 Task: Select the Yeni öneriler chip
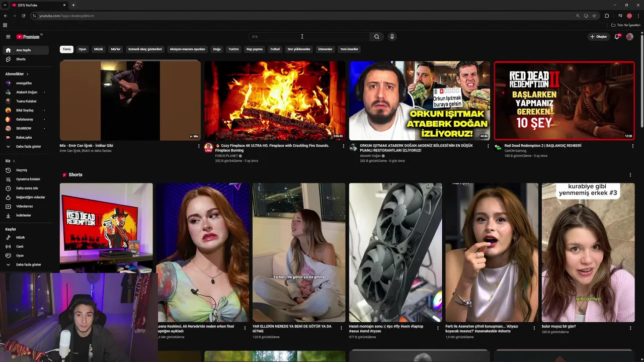coord(349,49)
